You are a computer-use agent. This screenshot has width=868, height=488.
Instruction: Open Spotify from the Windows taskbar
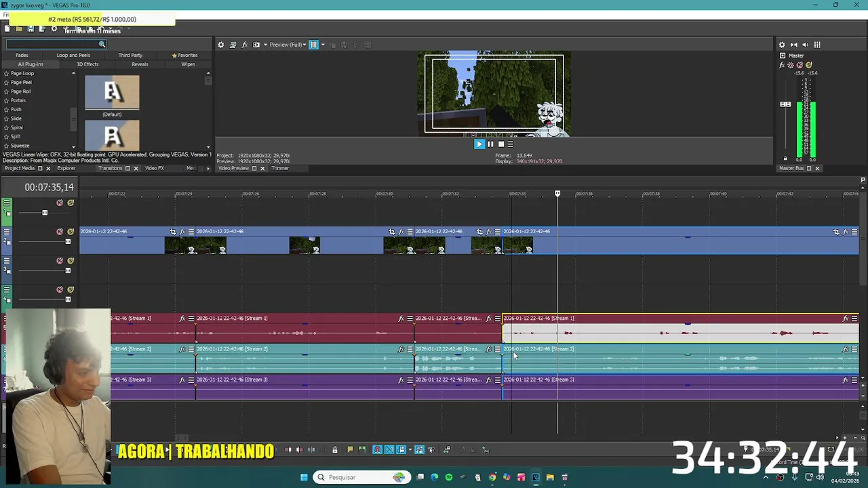point(448,477)
